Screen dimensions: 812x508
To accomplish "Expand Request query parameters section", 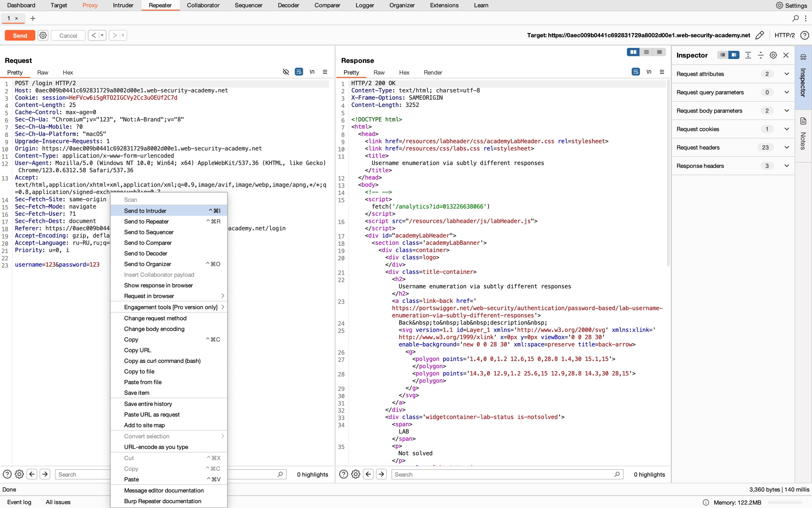I will (787, 92).
